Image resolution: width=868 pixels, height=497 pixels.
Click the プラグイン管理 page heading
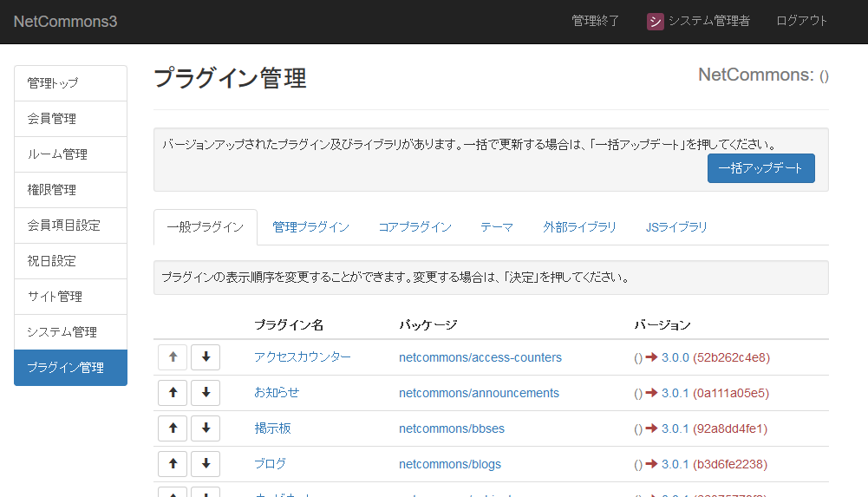pyautogui.click(x=230, y=77)
